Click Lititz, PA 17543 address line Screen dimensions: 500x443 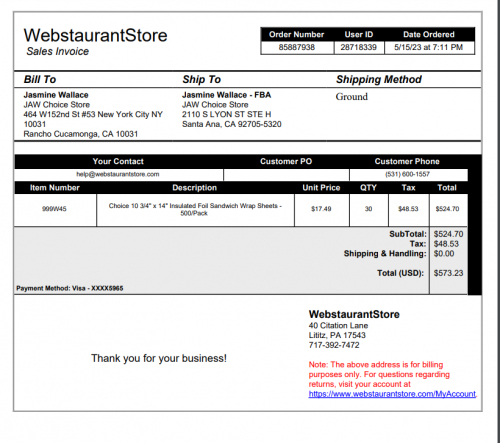(337, 335)
